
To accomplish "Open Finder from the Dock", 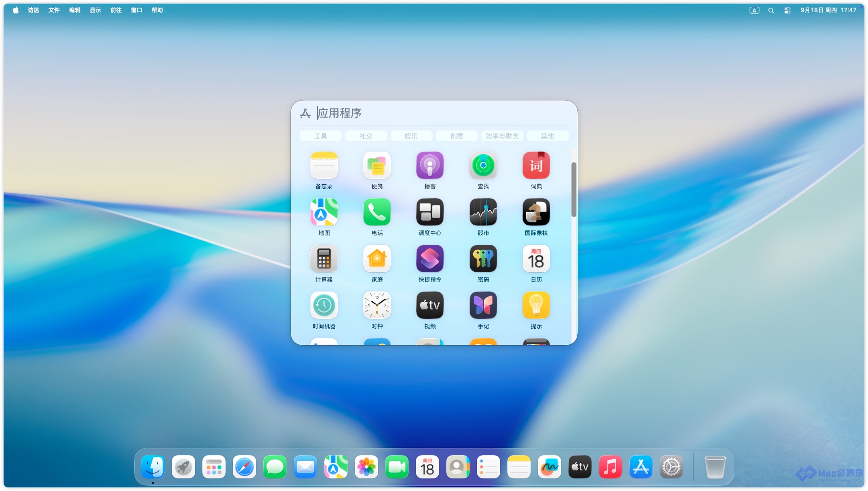I will pos(153,467).
